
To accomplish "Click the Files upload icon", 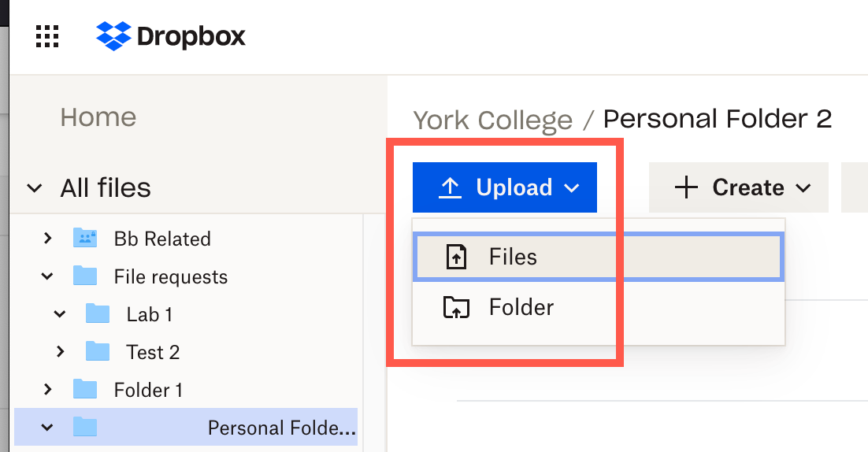I will [x=456, y=257].
